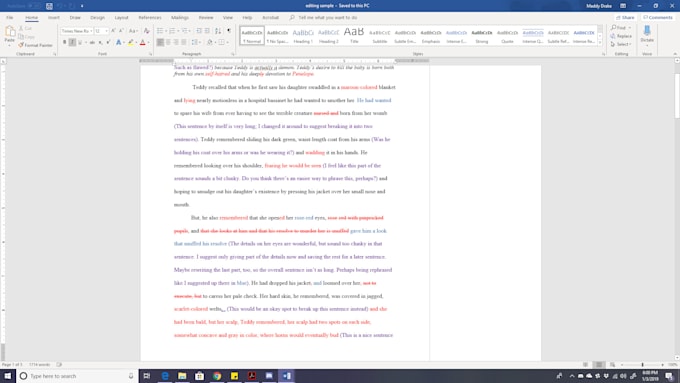Image resolution: width=680 pixels, height=383 pixels.
Task: Click the Windows Start button
Action: click(x=8, y=376)
